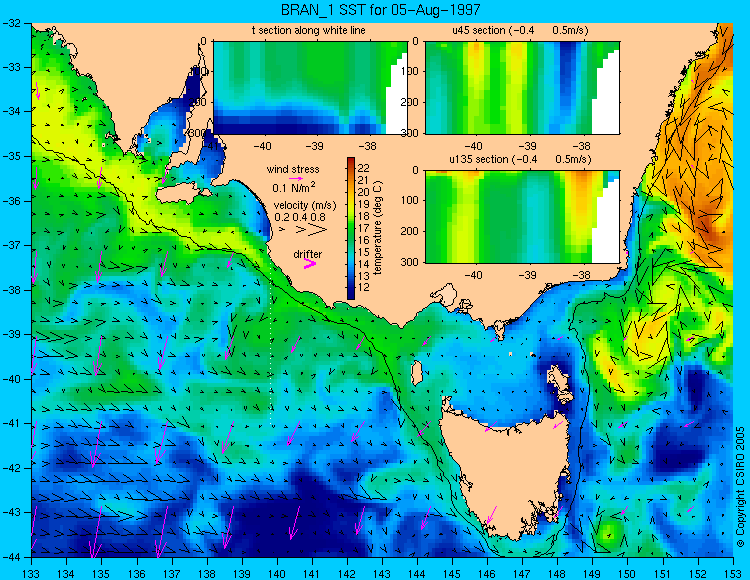Select the "0.2 0.4 0.8" velocity scale values
The height and width of the screenshot is (580, 750).
pos(300,217)
